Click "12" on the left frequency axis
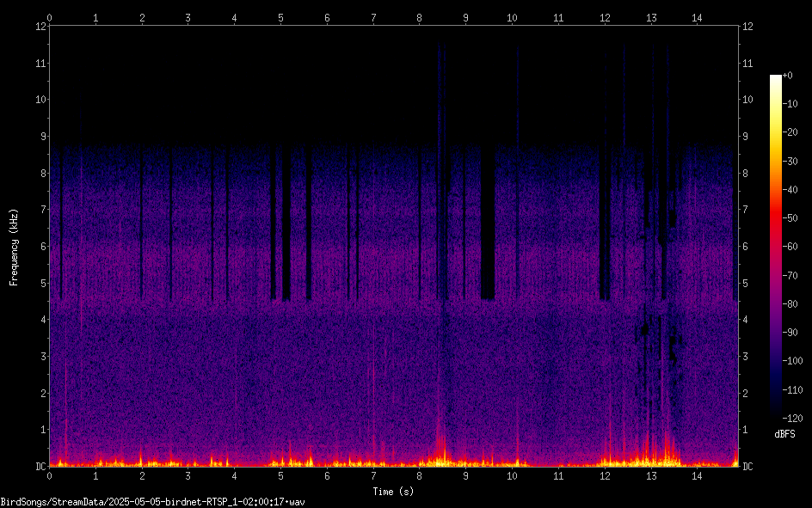The image size is (812, 508). point(40,27)
